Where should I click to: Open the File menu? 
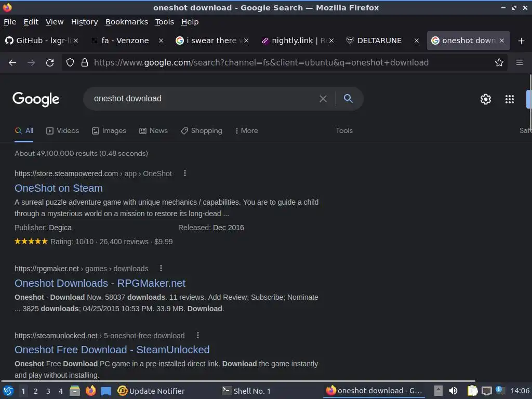tap(10, 22)
